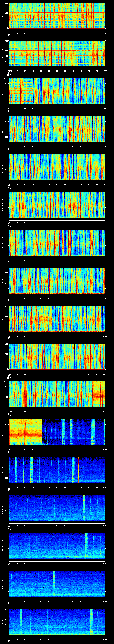Select the spectrogram panel starting at 7:02:00
The height and width of the screenshot is (644, 114).
click(57, 53)
